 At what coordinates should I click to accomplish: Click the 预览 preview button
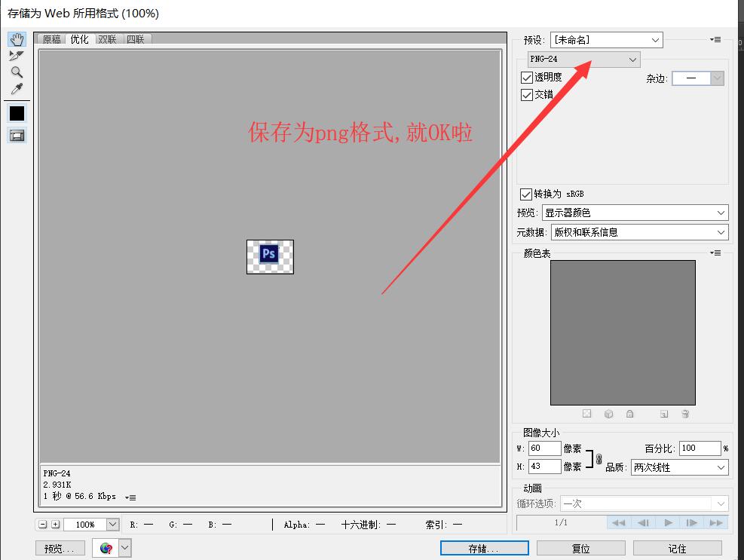click(x=60, y=548)
